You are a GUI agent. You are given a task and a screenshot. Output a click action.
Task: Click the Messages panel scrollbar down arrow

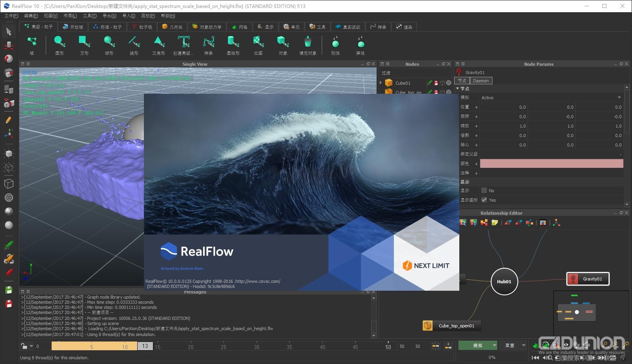pyautogui.click(x=374, y=336)
